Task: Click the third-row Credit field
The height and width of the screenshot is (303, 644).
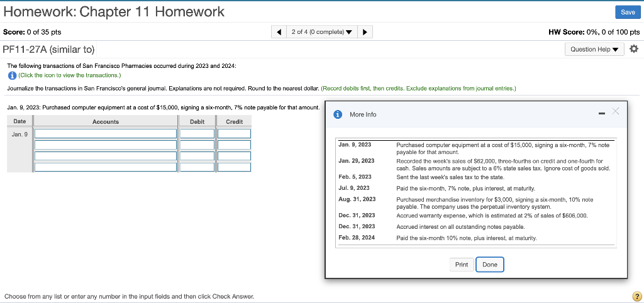Action: [234, 156]
